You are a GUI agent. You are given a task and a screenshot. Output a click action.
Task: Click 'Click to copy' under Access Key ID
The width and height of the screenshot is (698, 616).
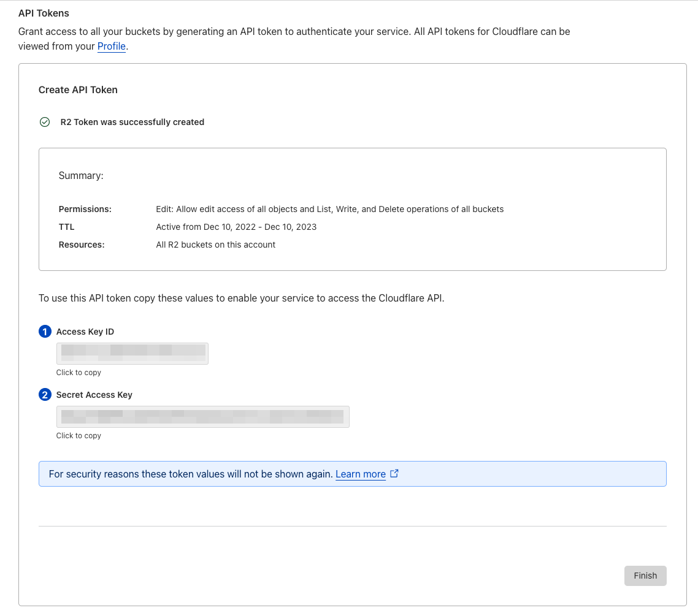pyautogui.click(x=79, y=372)
